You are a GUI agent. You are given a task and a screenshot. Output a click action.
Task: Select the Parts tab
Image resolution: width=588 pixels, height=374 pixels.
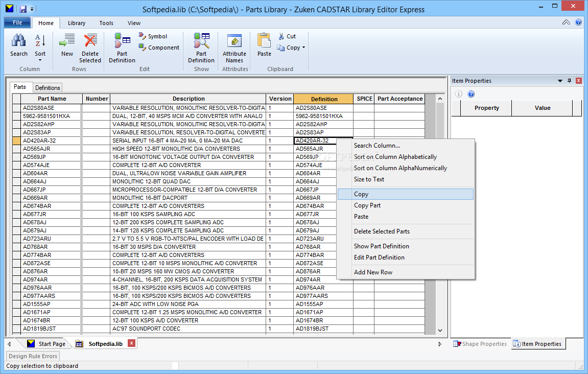coord(20,87)
